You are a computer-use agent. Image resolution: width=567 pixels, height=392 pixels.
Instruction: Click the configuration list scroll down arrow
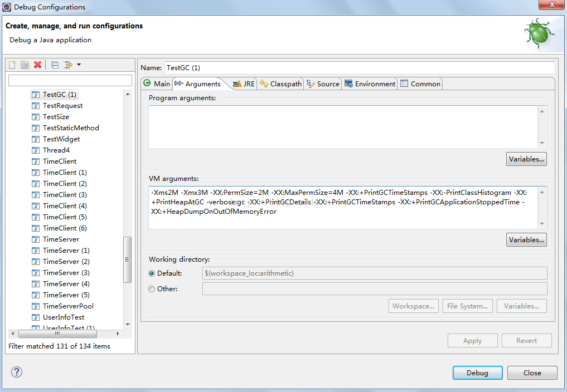(128, 325)
